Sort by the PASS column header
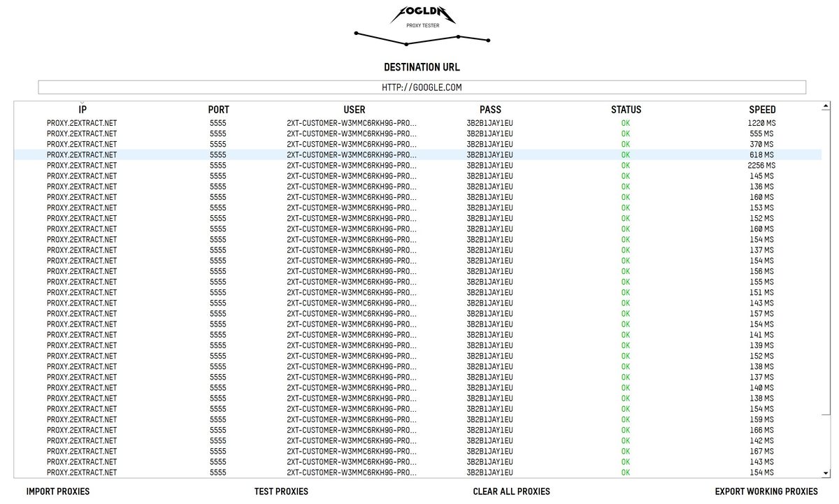The width and height of the screenshot is (839, 504). click(490, 110)
